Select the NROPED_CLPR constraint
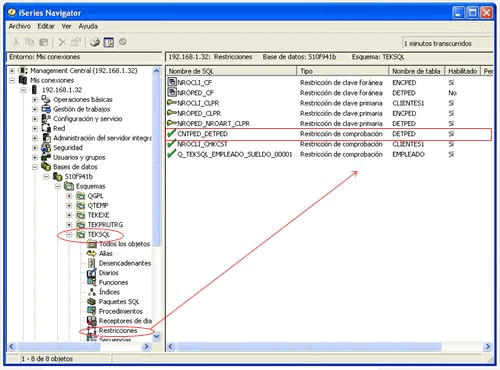This screenshot has width=500, height=370. tap(199, 113)
